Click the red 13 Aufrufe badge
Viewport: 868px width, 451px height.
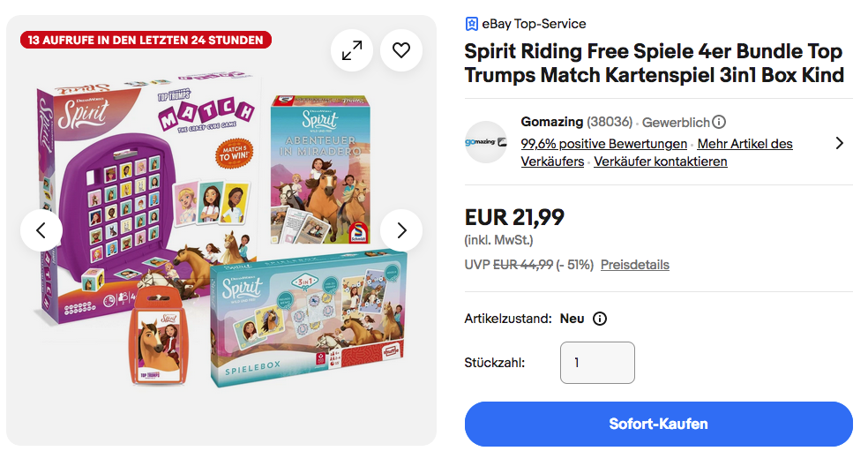(x=146, y=40)
